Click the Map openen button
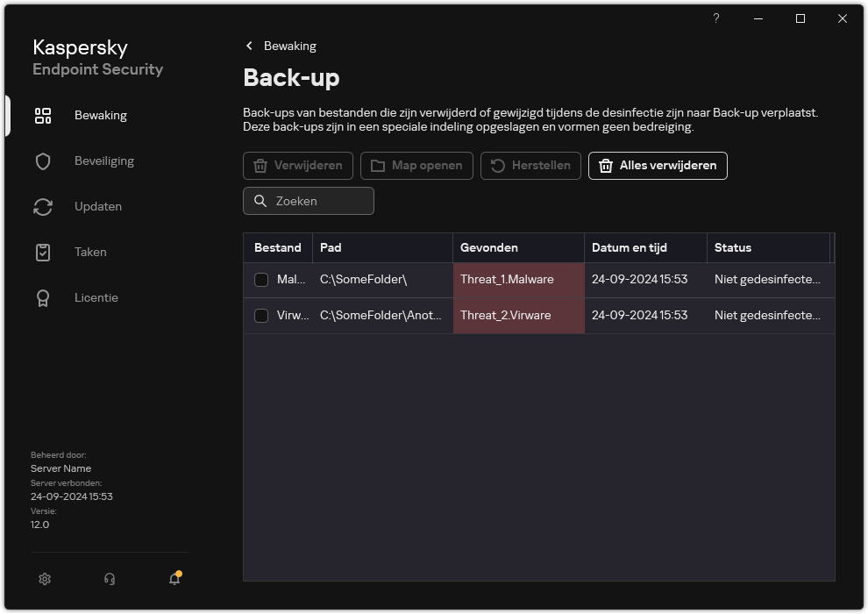 coord(416,166)
